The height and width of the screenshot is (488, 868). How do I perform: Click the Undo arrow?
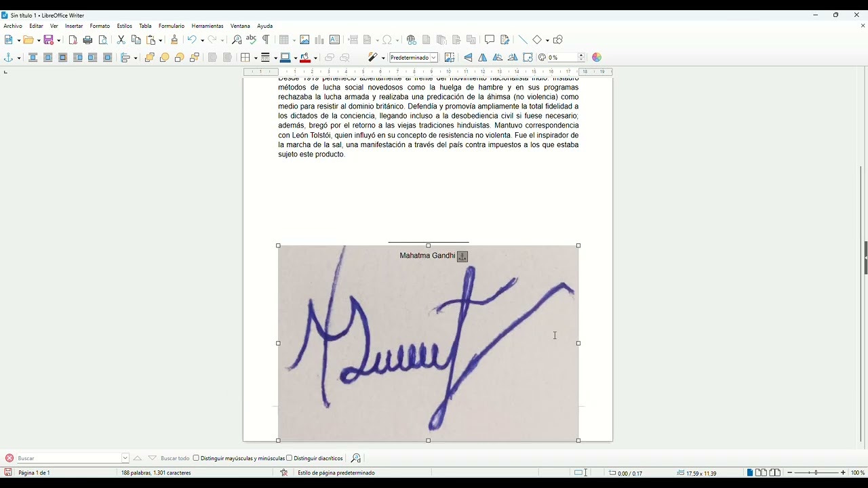(193, 40)
